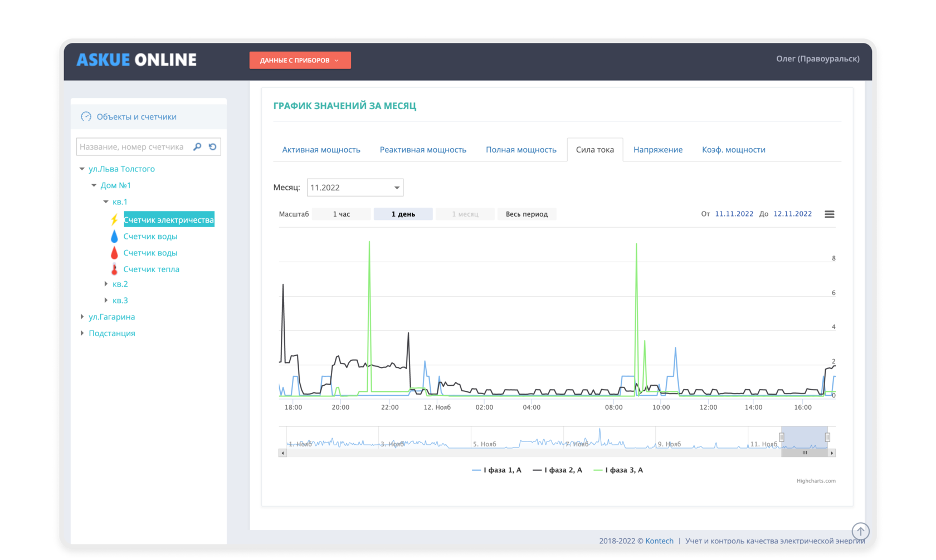Click the search magnifier icon in sidebar
The width and height of the screenshot is (936, 560).
click(x=197, y=147)
